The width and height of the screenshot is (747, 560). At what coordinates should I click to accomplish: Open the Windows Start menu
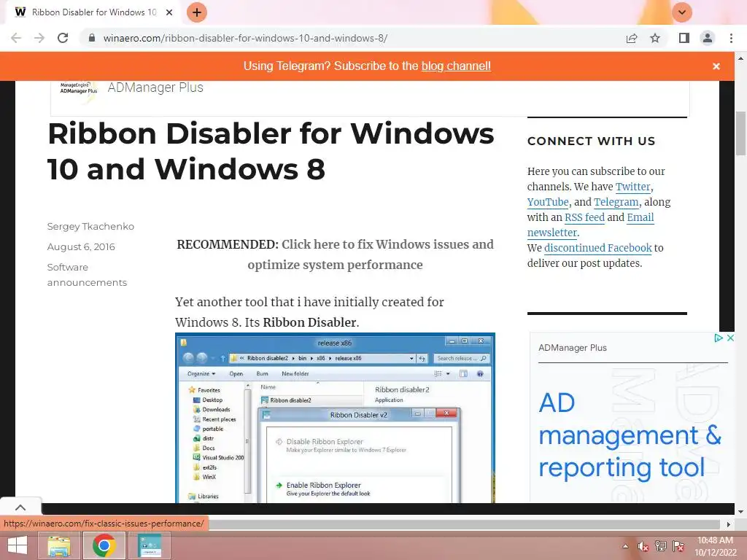pyautogui.click(x=18, y=545)
